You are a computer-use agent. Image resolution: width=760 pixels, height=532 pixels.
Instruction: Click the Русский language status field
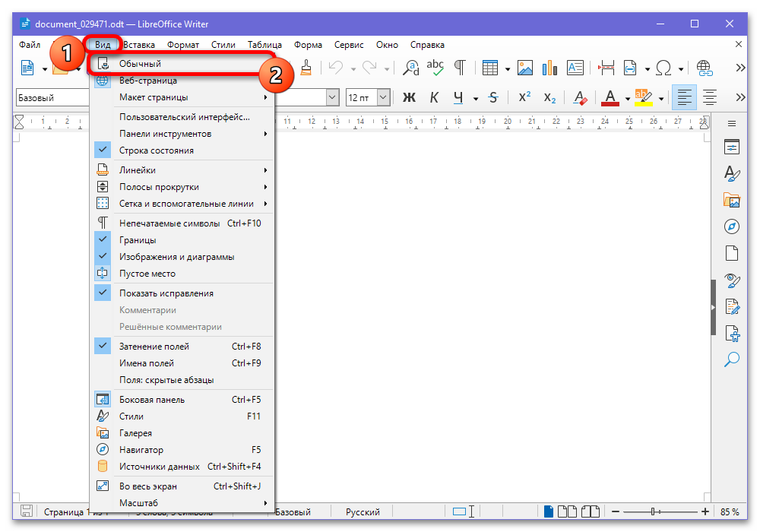(x=363, y=512)
